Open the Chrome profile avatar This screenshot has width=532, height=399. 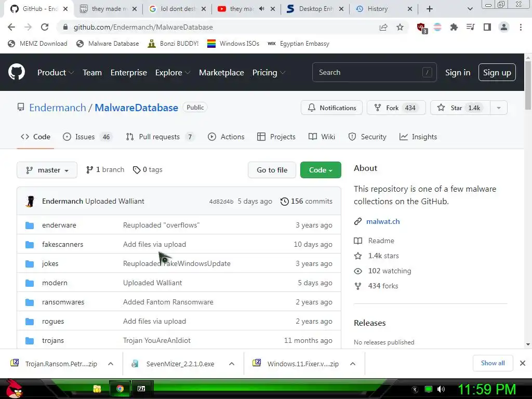pos(504,27)
